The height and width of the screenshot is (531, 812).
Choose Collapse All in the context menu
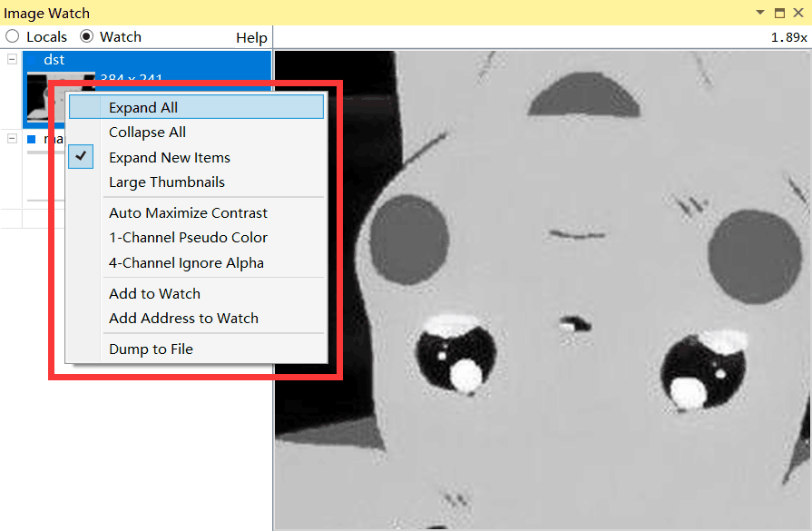(x=196, y=133)
